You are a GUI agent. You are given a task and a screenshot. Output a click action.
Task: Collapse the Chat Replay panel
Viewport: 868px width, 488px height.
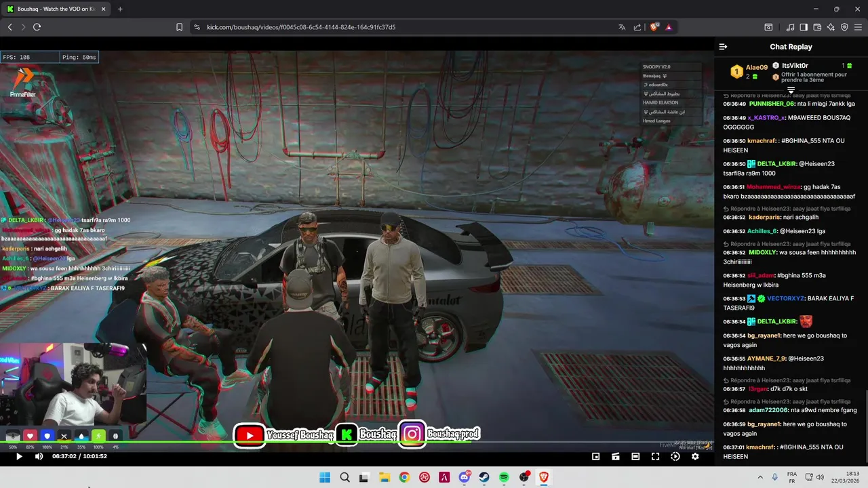723,47
